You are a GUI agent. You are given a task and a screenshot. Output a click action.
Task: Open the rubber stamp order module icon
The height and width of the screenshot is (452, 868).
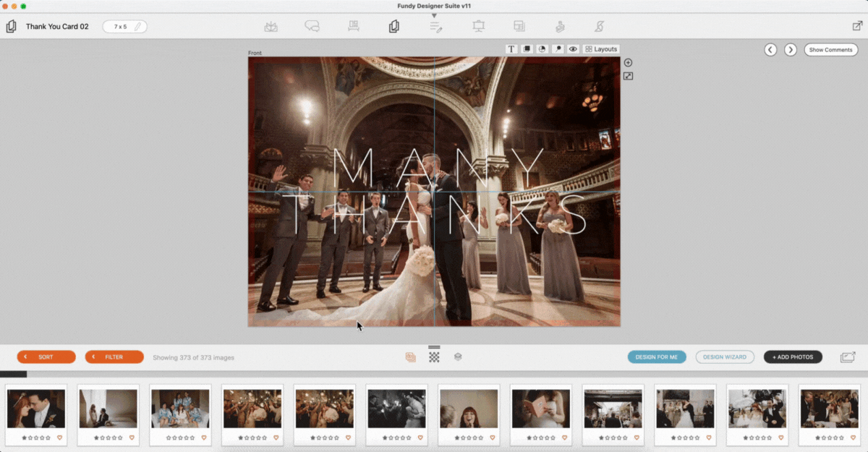560,27
